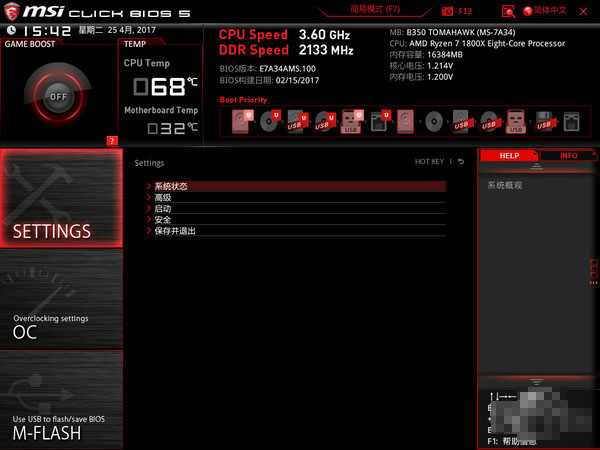
Task: Expand the 安全 security entry
Action: click(x=296, y=220)
